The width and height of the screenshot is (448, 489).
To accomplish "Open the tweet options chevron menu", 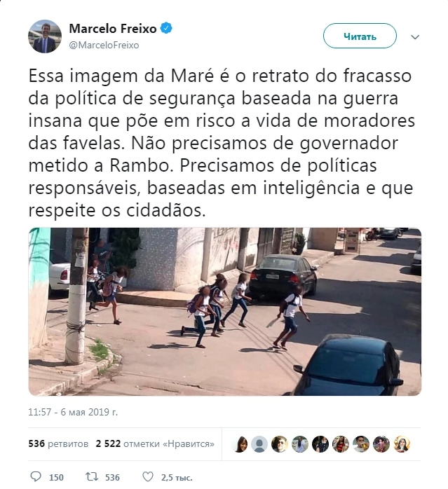I will [415, 37].
